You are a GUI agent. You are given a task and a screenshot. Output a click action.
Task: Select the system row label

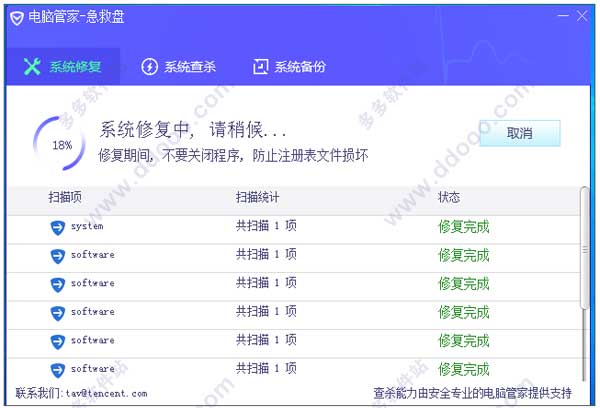click(x=87, y=226)
